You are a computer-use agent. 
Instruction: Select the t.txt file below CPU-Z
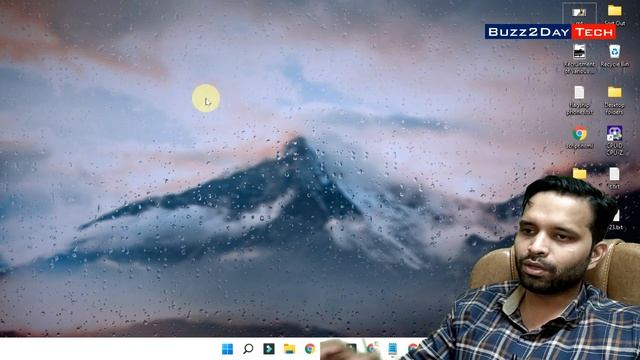coord(614,178)
